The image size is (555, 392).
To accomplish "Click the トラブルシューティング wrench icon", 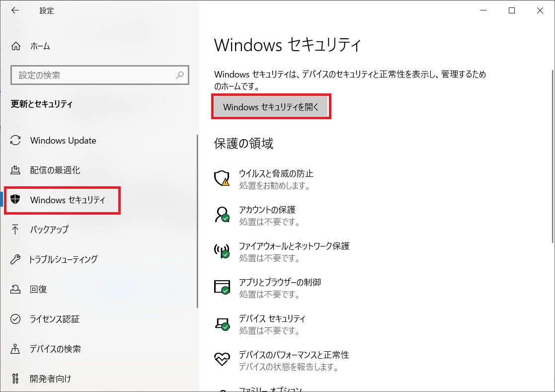I will 15,259.
